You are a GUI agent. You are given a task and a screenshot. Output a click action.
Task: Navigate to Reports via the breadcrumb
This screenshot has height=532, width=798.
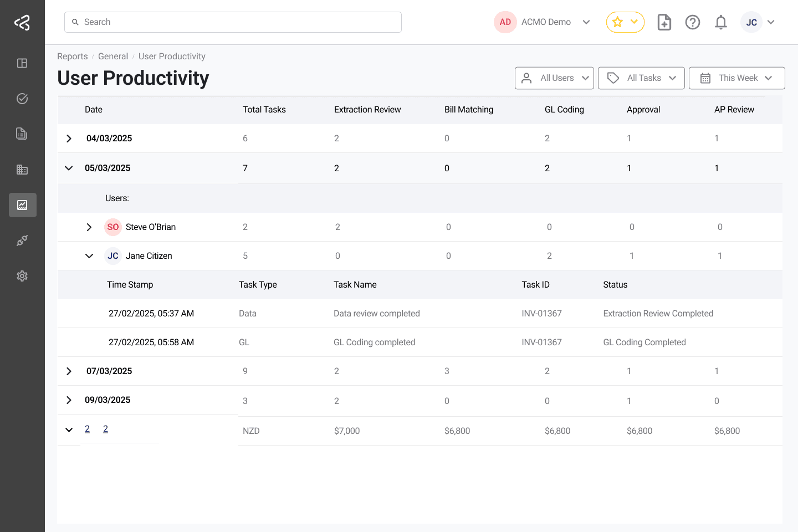[72, 56]
